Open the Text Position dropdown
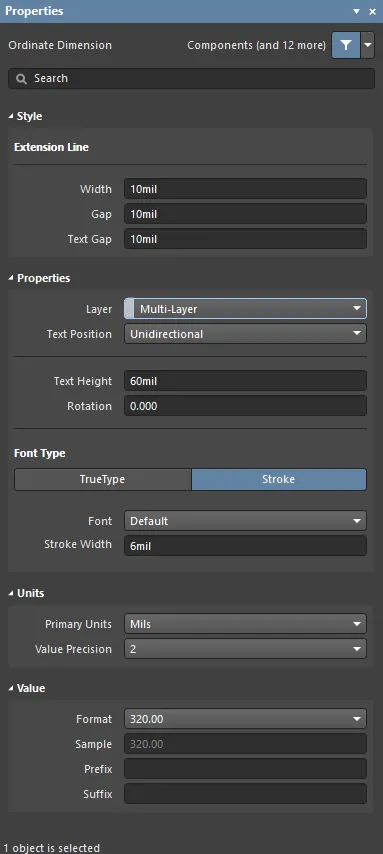Screen dimensions: 383x854 coord(245,334)
